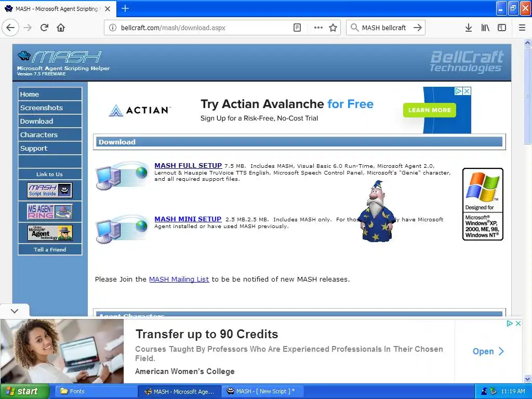The height and width of the screenshot is (399, 532).
Task: Click the computer icon beside MASH MINI SETUP
Action: 122,229
